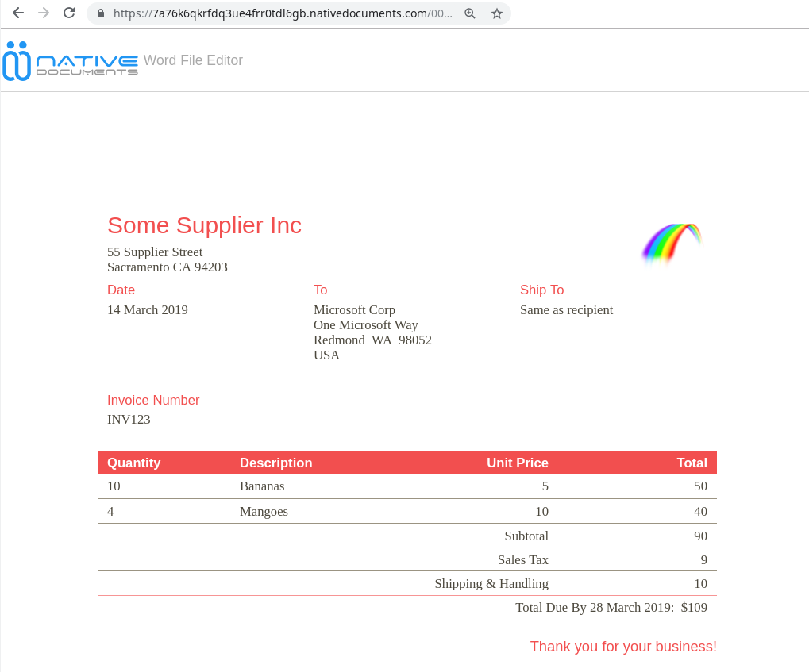The width and height of the screenshot is (809, 672).
Task: Click the "14 March 2019" date text
Action: [x=148, y=310]
